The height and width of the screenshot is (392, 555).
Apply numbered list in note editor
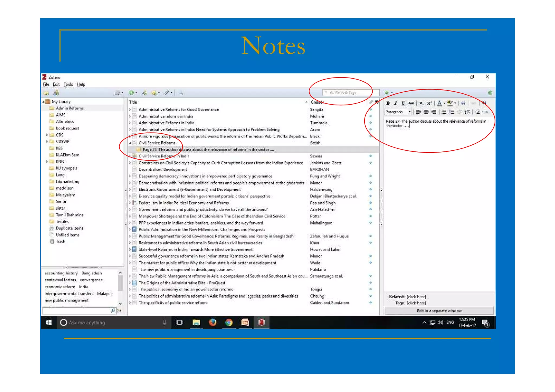coord(451,112)
